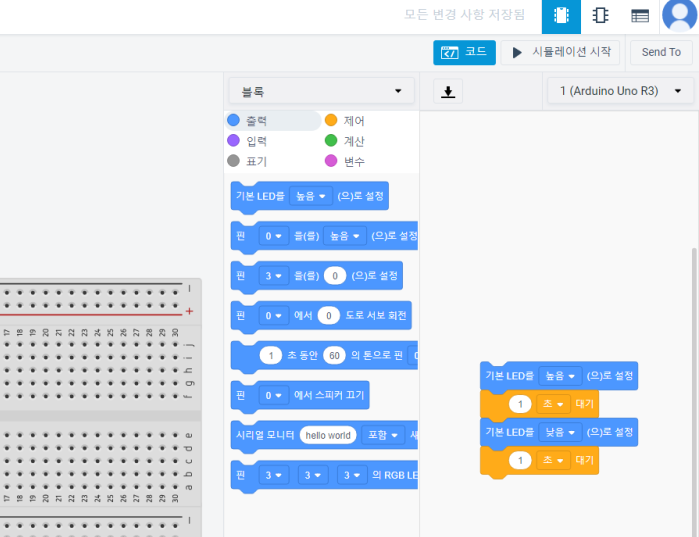Open third pin 3 dropdown in RGB LED block

point(352,475)
